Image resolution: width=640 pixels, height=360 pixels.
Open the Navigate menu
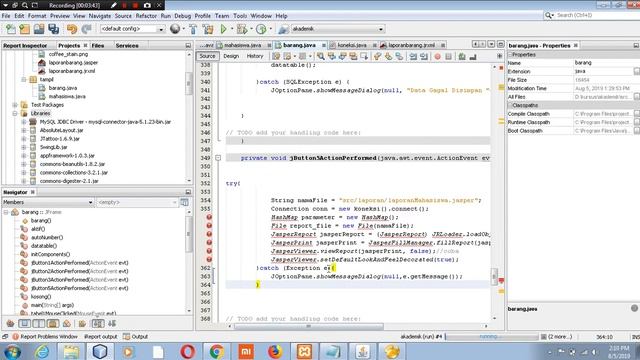pos(100,16)
